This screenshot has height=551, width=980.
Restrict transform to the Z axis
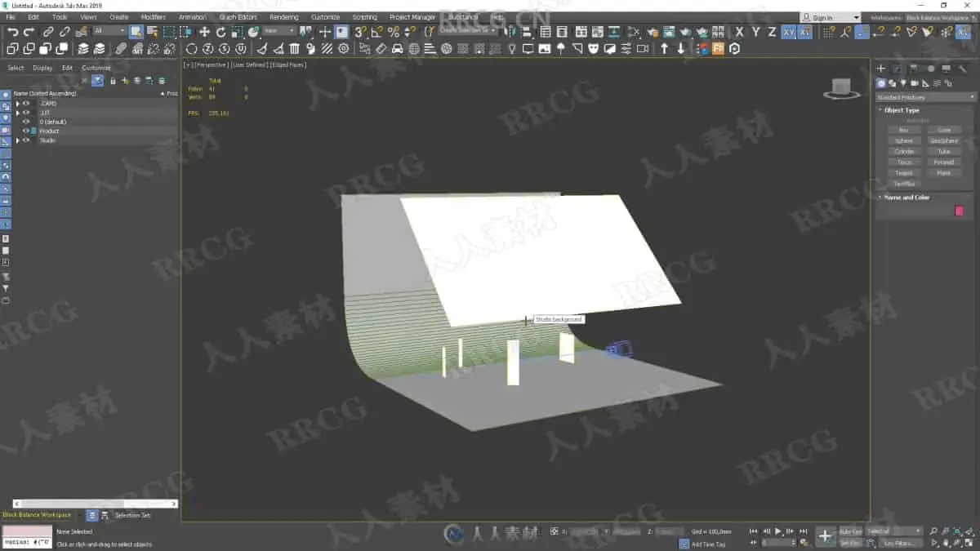[x=772, y=32]
